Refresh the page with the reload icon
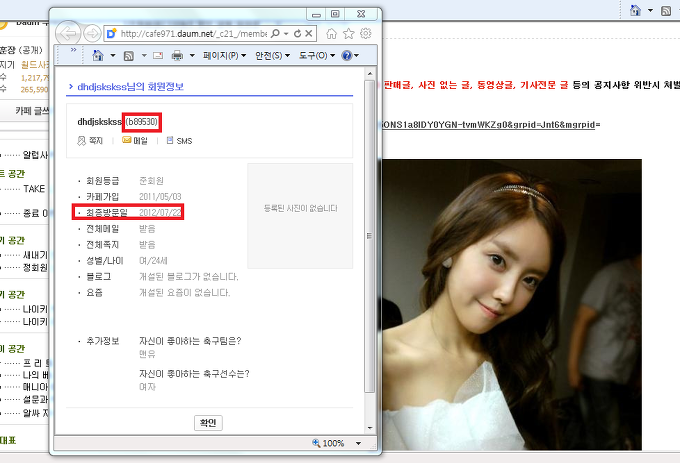This screenshot has height=463, width=680. (x=297, y=33)
